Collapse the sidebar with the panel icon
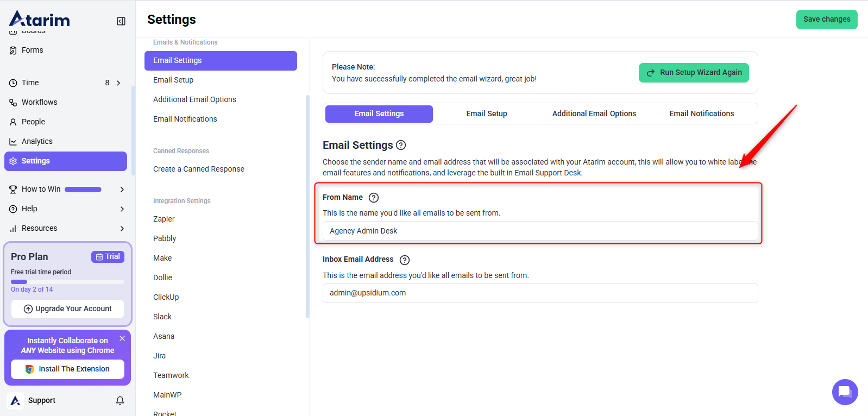 click(121, 21)
